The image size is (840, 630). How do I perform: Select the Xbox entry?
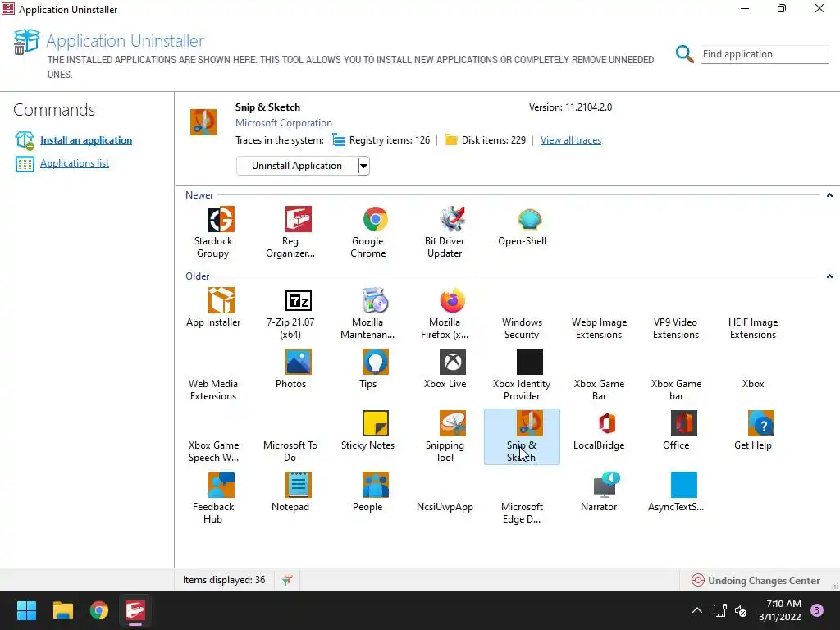click(x=753, y=384)
